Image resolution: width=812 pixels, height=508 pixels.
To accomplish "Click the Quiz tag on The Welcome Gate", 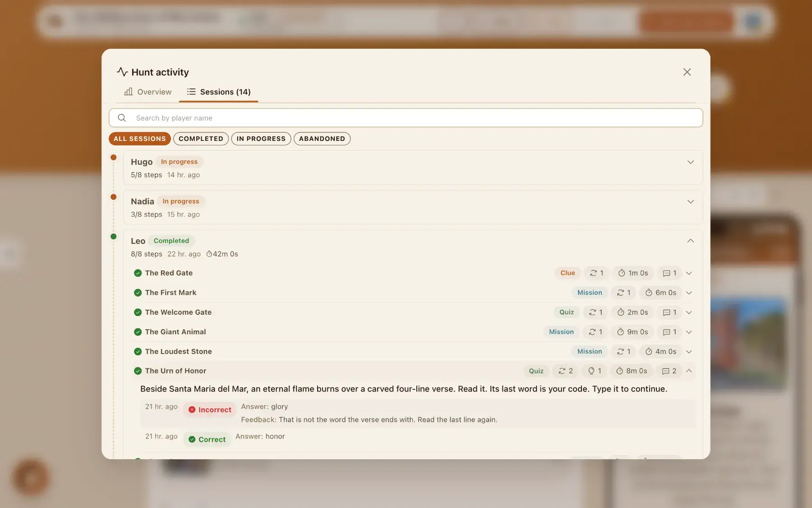I will (x=567, y=312).
